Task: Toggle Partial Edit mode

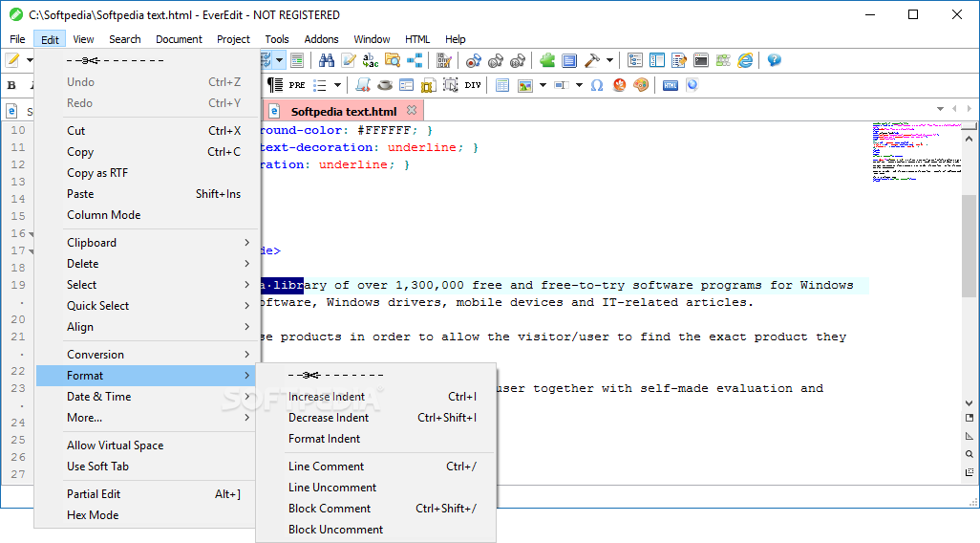Action: pos(147,493)
